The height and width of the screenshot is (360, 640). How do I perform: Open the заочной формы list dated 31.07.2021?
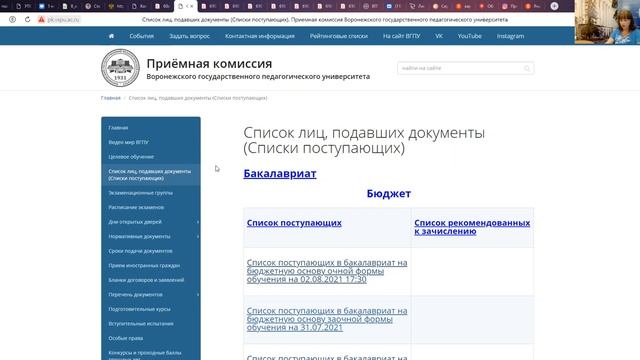pos(327,319)
